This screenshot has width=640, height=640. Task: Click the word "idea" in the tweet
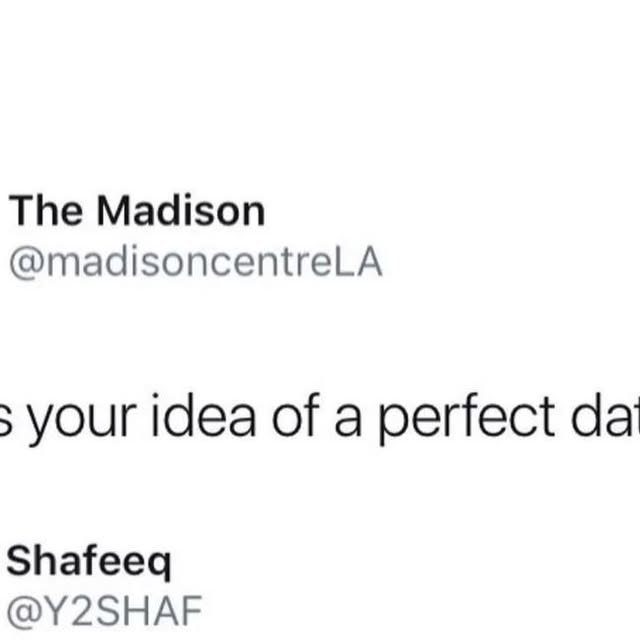(x=204, y=416)
